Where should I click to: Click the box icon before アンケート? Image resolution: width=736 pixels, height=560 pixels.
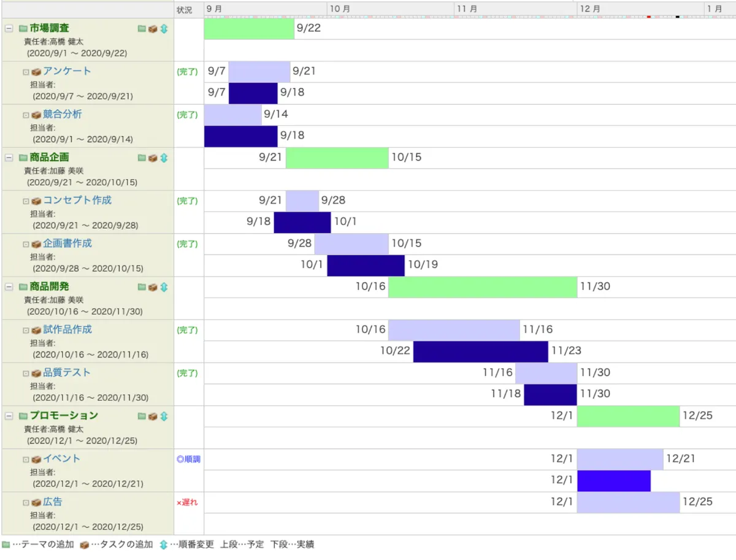36,72
